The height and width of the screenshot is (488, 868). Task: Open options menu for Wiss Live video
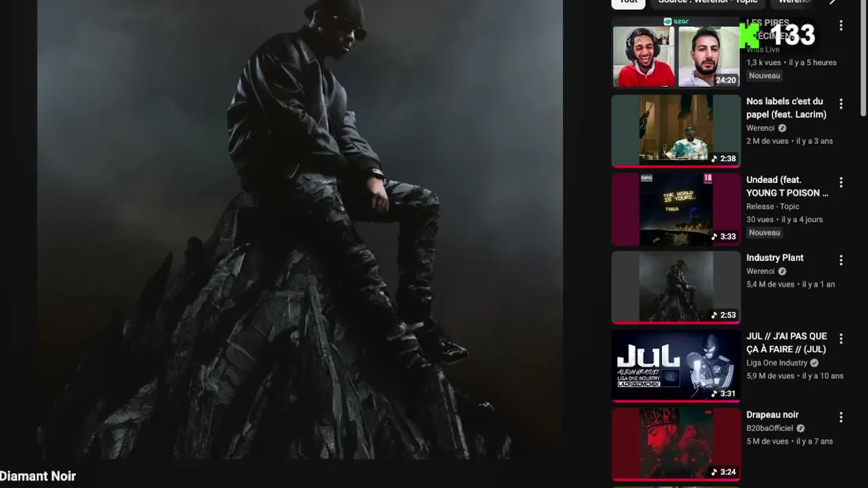pos(841,26)
